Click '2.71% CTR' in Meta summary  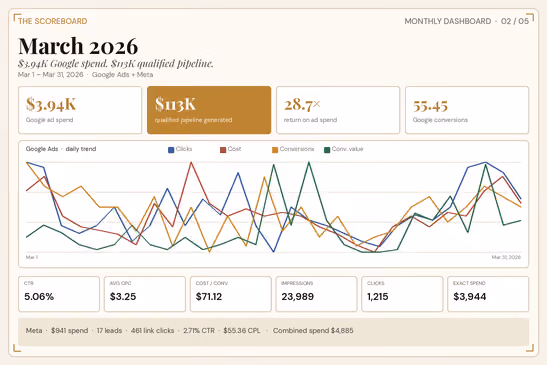coord(199,330)
